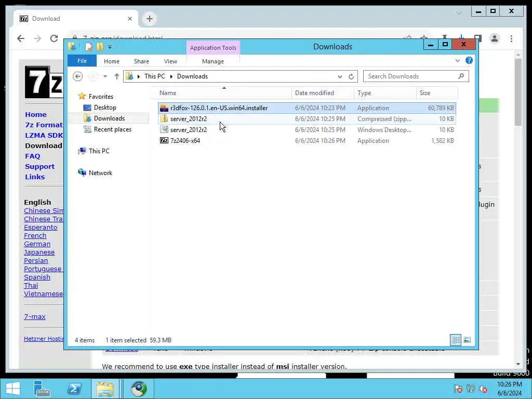The width and height of the screenshot is (532, 399).
Task: Sort by the Name column header
Action: click(x=224, y=93)
